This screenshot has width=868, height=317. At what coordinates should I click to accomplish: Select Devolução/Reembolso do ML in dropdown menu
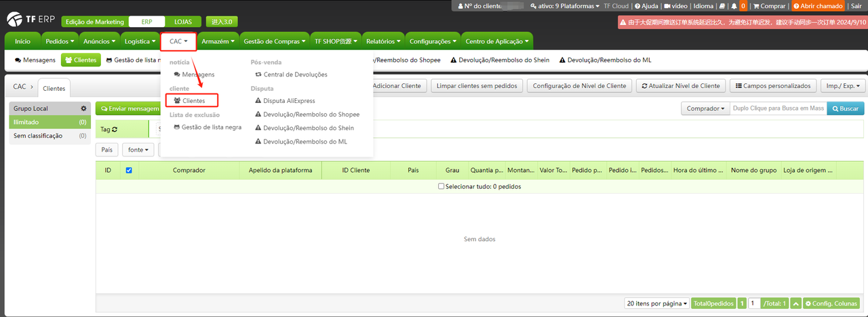pyautogui.click(x=301, y=142)
